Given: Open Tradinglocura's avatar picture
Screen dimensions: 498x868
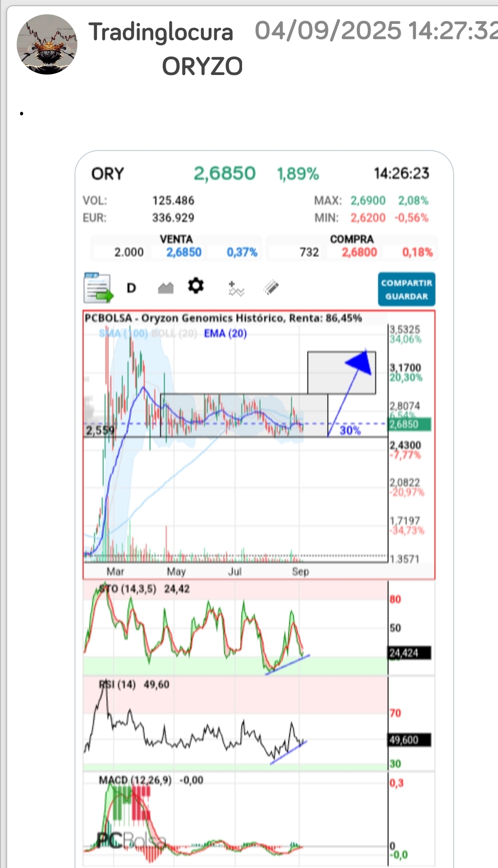Looking at the screenshot, I should pyautogui.click(x=47, y=44).
